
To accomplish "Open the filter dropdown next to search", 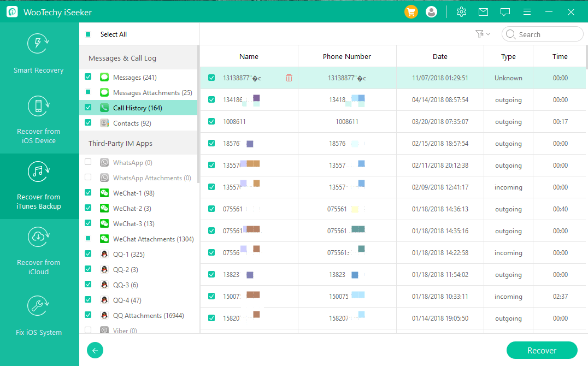I will 482,34.
